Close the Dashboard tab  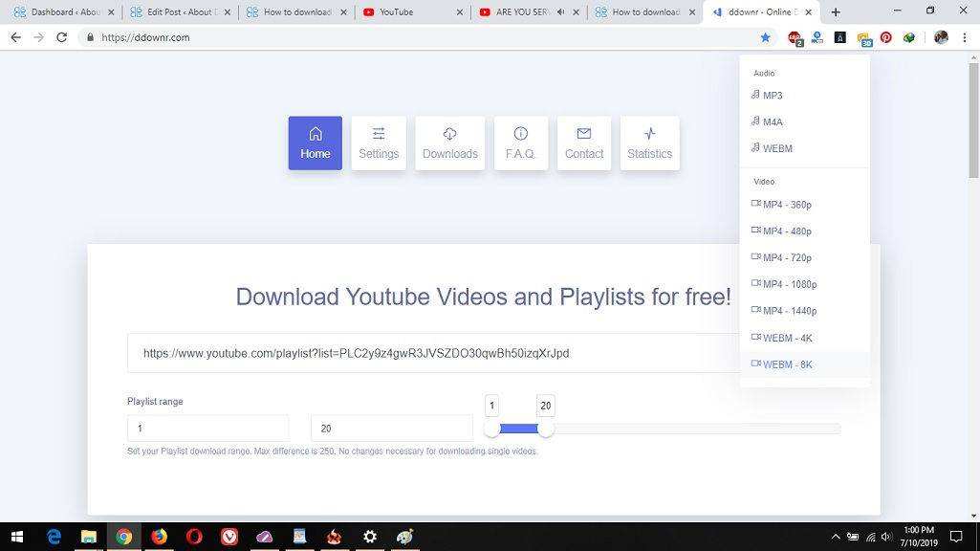click(x=111, y=11)
